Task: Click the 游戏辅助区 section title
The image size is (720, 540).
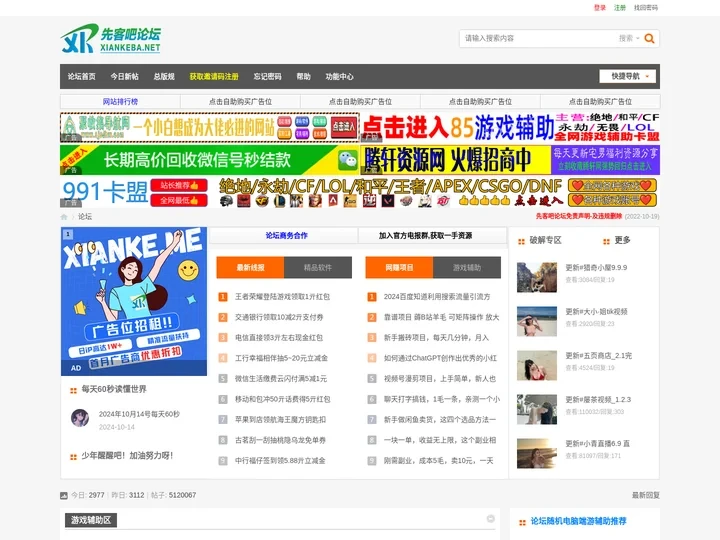Action: pyautogui.click(x=91, y=520)
